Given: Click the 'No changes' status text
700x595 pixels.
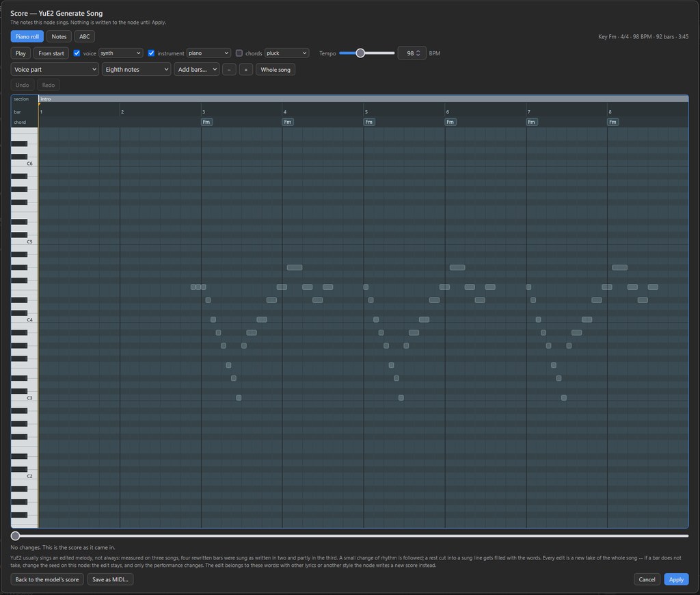Looking at the screenshot, I should click(62, 547).
